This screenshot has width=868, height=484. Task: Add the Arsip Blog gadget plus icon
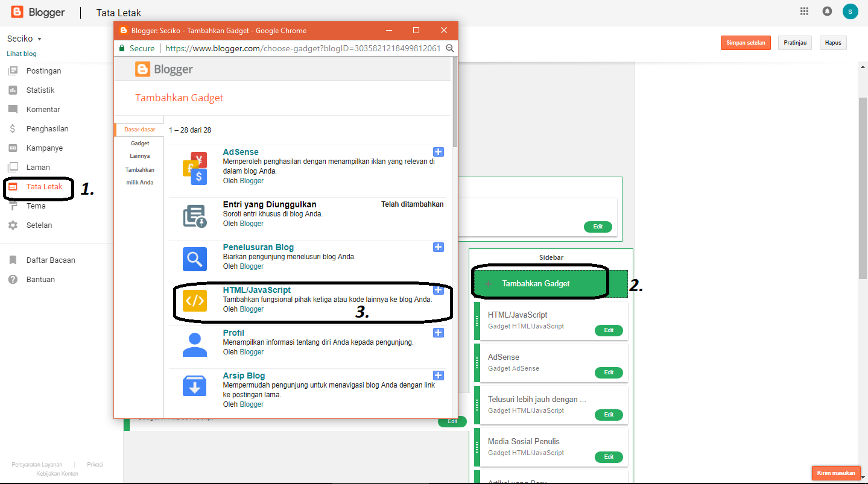point(439,376)
